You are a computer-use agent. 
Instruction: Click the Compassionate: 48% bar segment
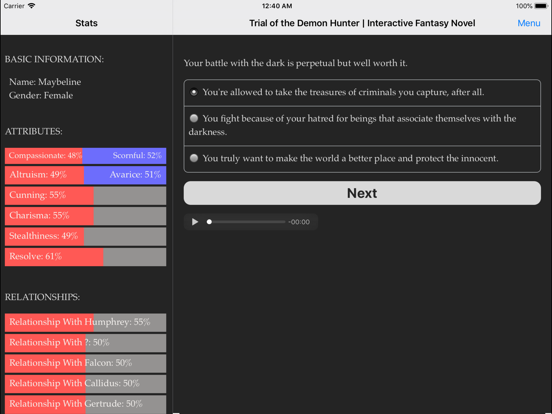(x=44, y=156)
